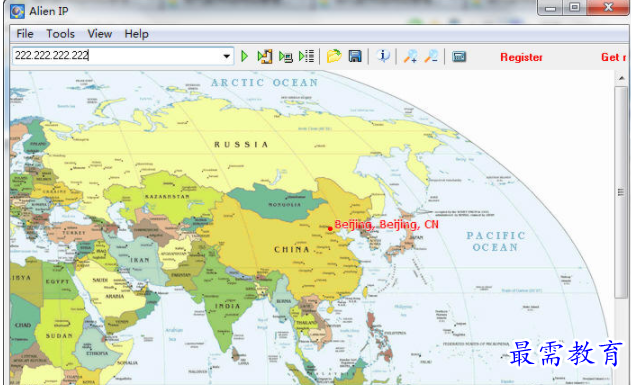This screenshot has width=631, height=385.
Task: Click the red Get link beside Register
Action: click(x=613, y=57)
